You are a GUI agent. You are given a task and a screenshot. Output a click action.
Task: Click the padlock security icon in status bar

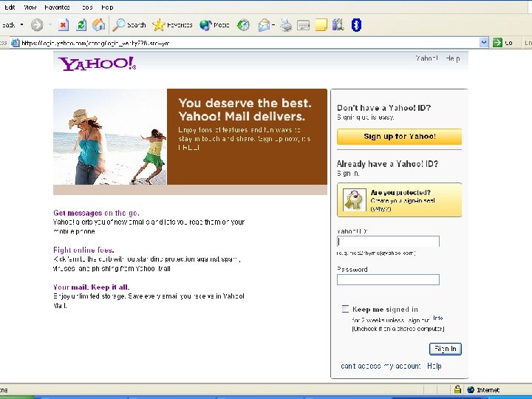pyautogui.click(x=457, y=389)
